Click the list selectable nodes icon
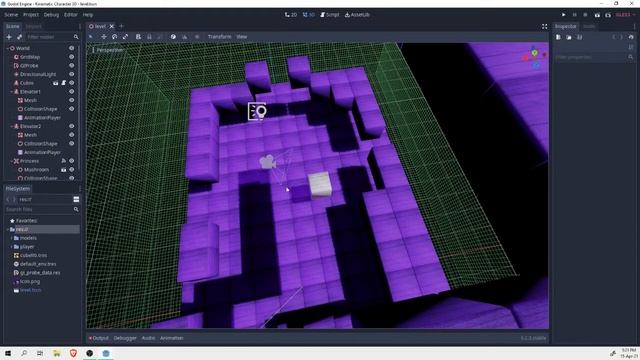 pyautogui.click(x=138, y=37)
